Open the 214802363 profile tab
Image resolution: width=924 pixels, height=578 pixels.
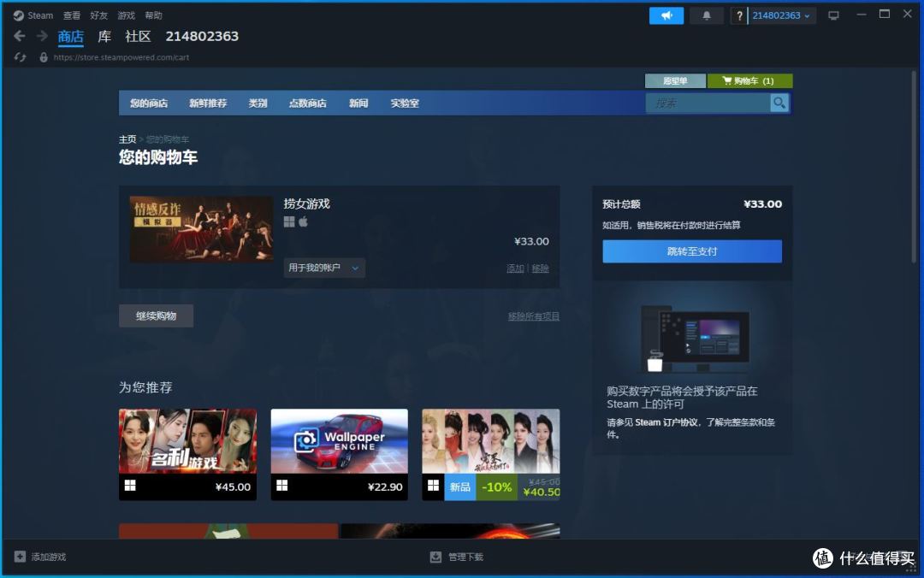202,37
